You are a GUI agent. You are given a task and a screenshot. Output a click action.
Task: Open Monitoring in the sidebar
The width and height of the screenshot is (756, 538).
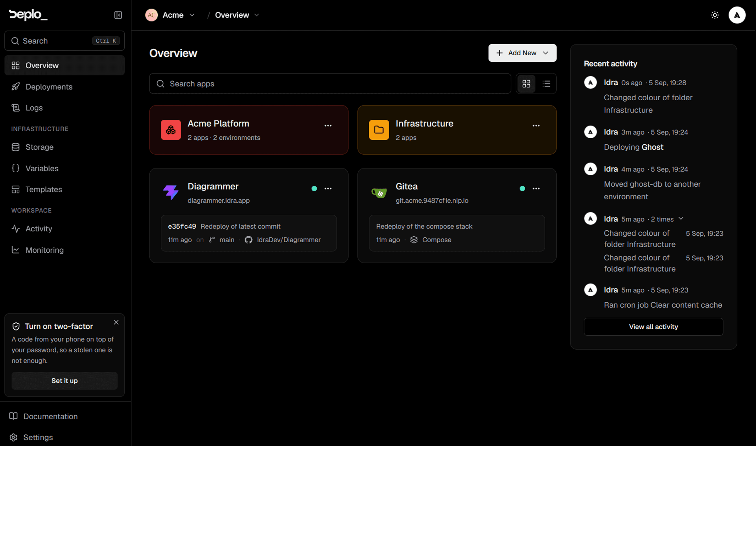click(64, 250)
